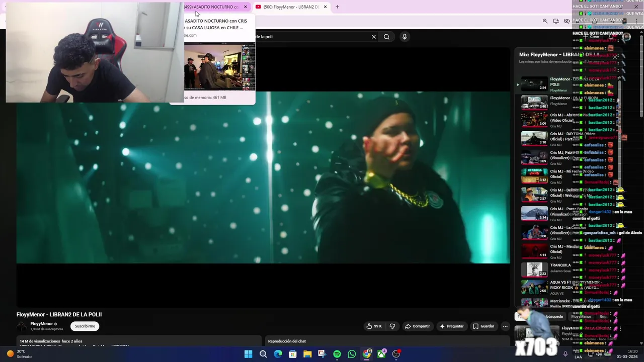Open FloyyMenor channel avatar
Image resolution: width=644 pixels, height=362 pixels.
click(x=22, y=326)
